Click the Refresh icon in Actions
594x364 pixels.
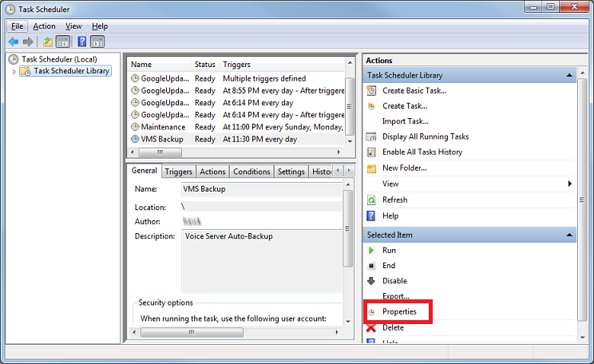[371, 200]
